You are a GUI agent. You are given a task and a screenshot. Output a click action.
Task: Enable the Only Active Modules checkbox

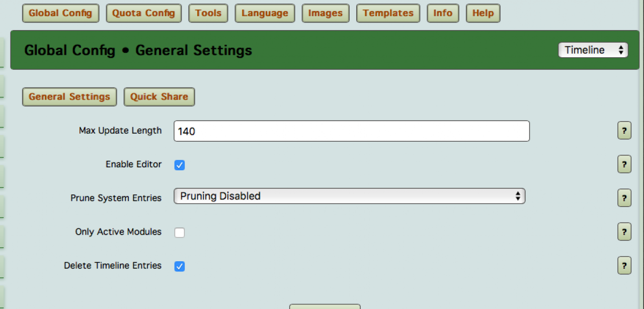tap(180, 232)
